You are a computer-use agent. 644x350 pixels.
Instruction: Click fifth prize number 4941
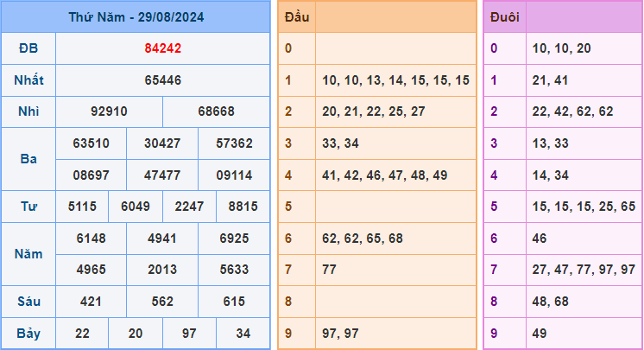[162, 238]
